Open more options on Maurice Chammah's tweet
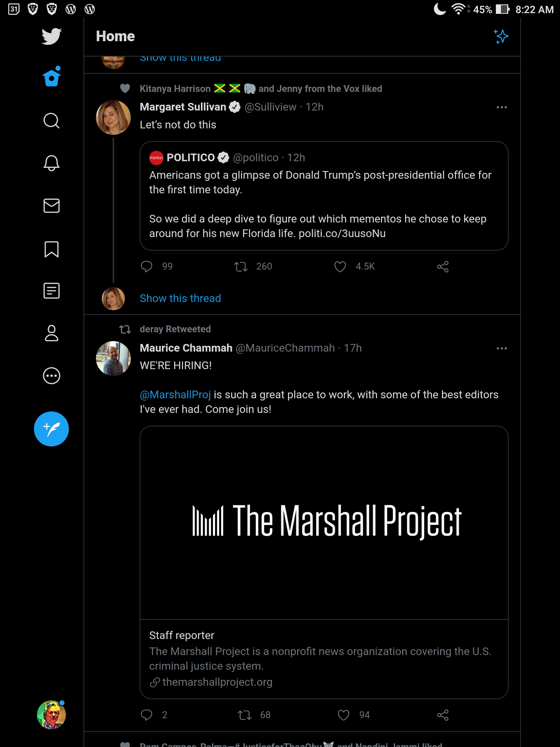Viewport: 560px width, 747px height. (502, 348)
